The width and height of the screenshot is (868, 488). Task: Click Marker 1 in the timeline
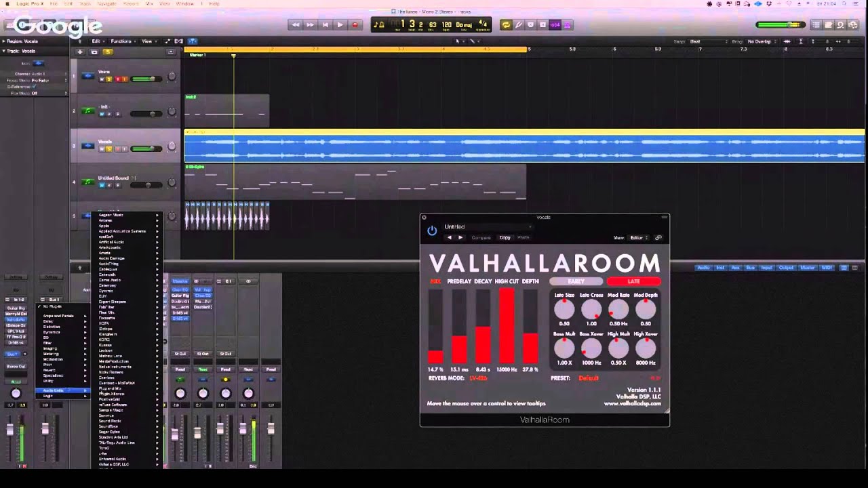point(197,55)
